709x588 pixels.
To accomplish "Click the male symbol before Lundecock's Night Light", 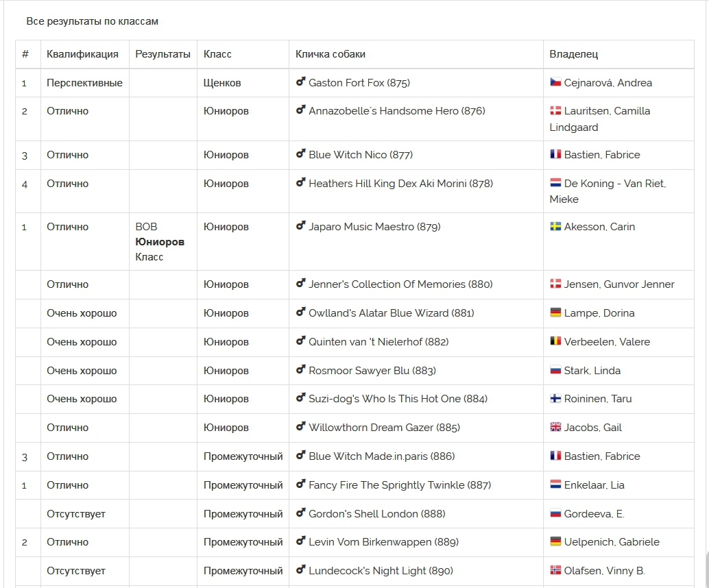I will tap(301, 569).
